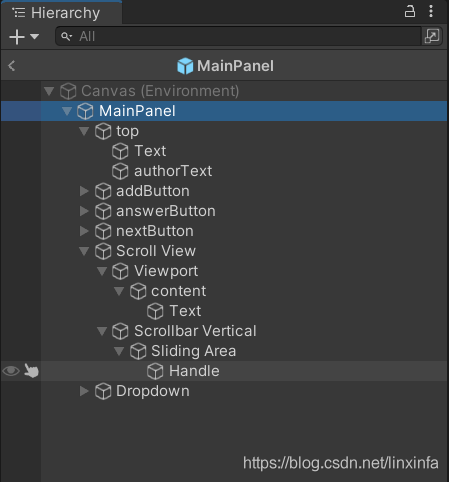This screenshot has width=449, height=482.
Task: Select the Scrollbar Vertical object
Action: tap(195, 331)
